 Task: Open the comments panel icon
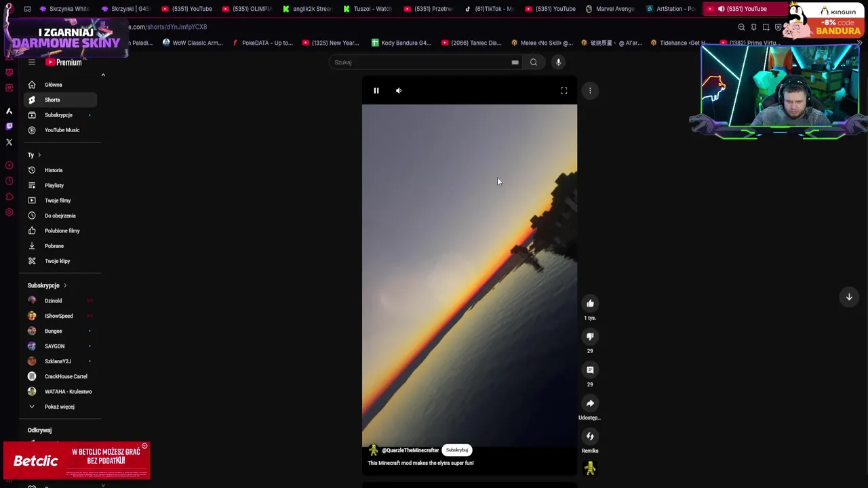coord(590,370)
